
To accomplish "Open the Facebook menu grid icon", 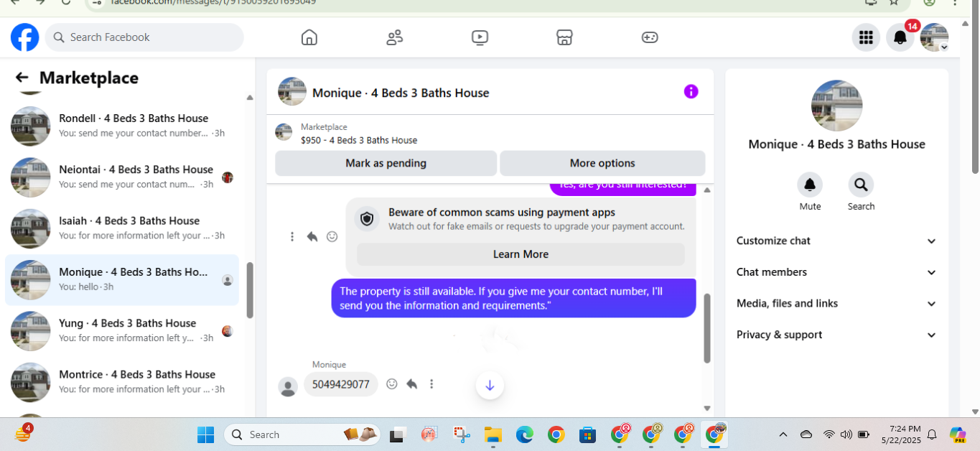I will (866, 37).
